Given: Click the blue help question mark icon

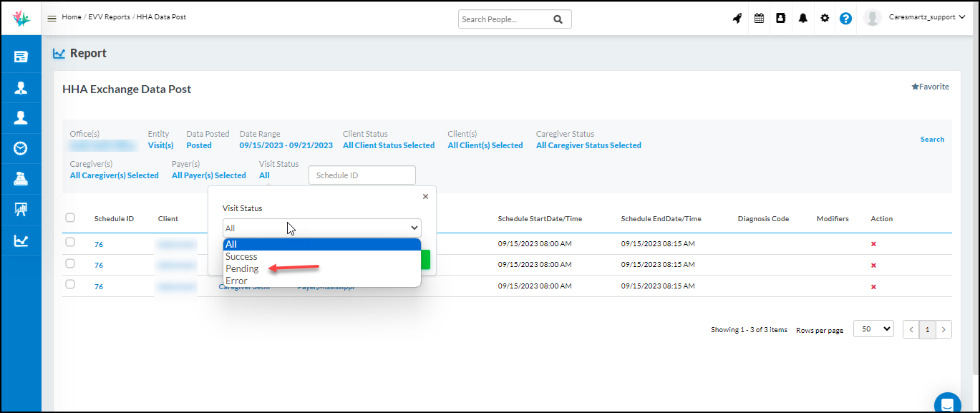Looking at the screenshot, I should click(x=845, y=19).
